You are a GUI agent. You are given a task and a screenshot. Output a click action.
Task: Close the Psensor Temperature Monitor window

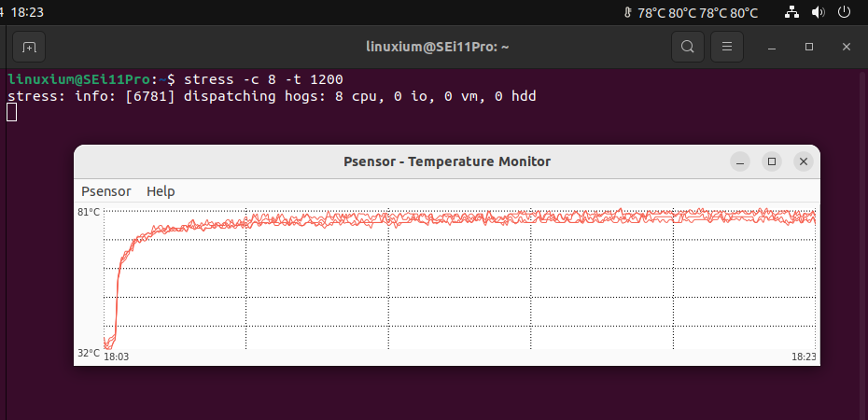click(x=804, y=161)
